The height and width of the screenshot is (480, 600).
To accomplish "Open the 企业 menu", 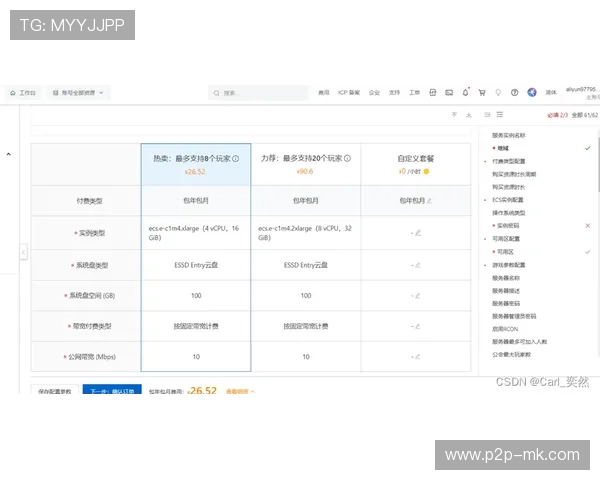I will pyautogui.click(x=374, y=93).
